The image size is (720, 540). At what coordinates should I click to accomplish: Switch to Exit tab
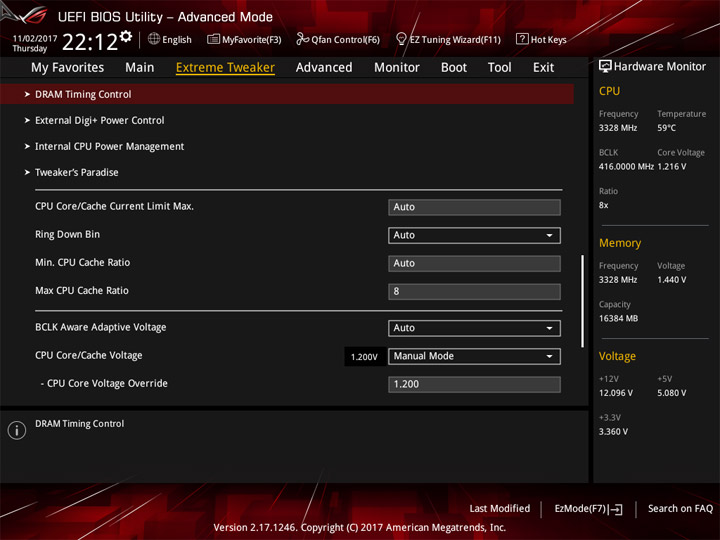pyautogui.click(x=543, y=68)
